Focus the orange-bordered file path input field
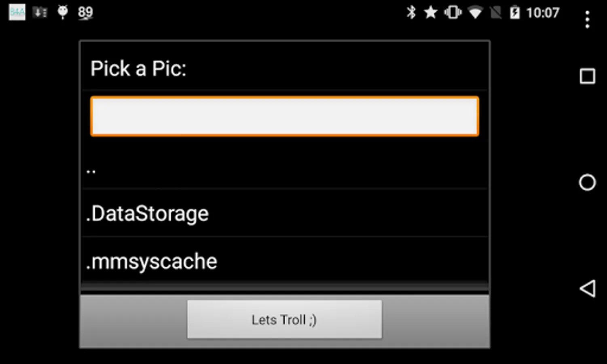 (285, 116)
